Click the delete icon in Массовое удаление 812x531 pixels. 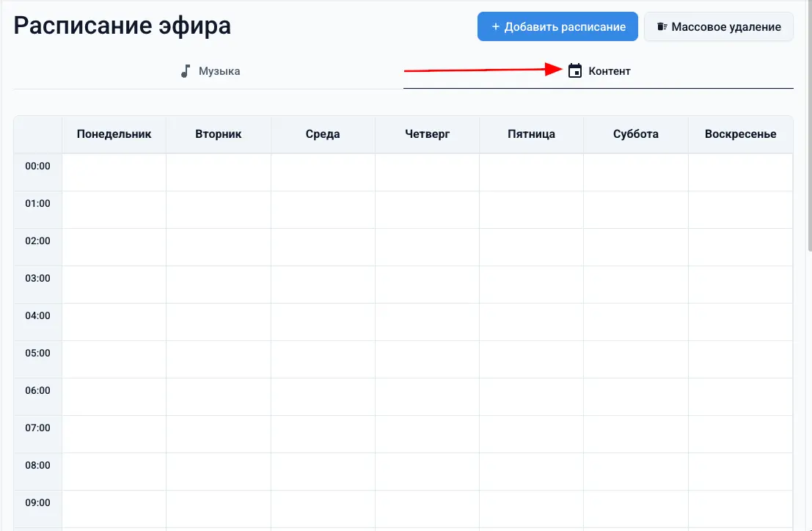point(662,26)
